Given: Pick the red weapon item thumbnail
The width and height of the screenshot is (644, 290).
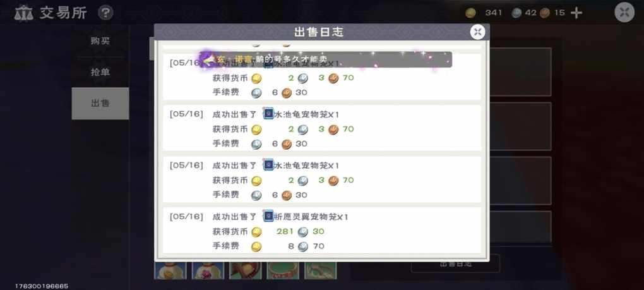Looking at the screenshot, I should [245, 270].
